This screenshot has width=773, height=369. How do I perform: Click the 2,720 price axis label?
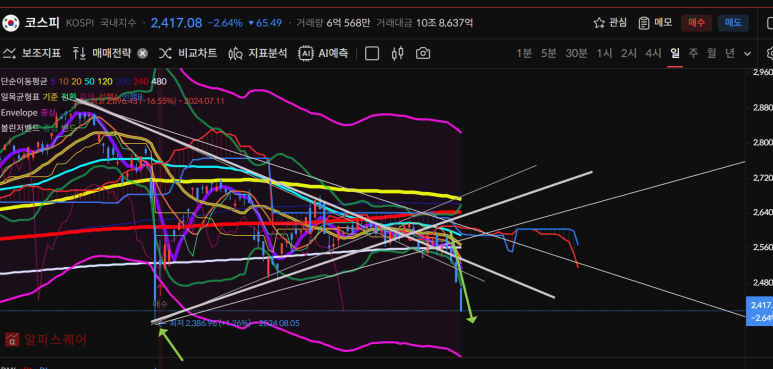coord(762,177)
